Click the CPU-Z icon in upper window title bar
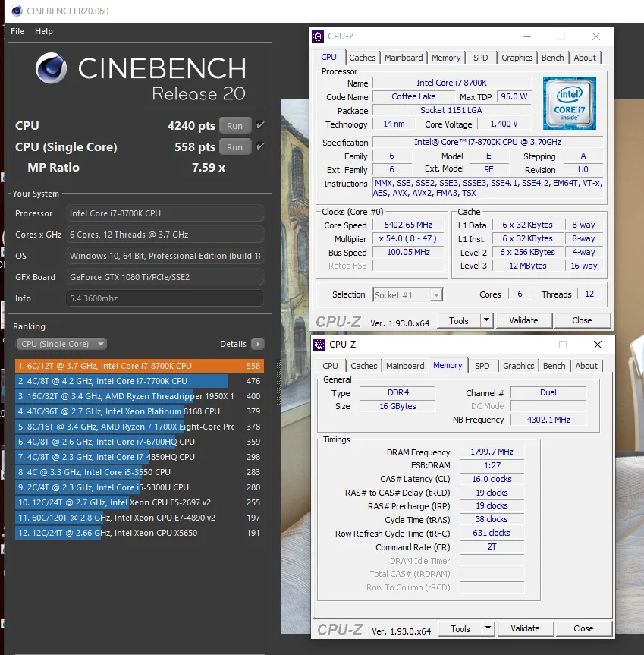The image size is (644, 655). [x=318, y=36]
